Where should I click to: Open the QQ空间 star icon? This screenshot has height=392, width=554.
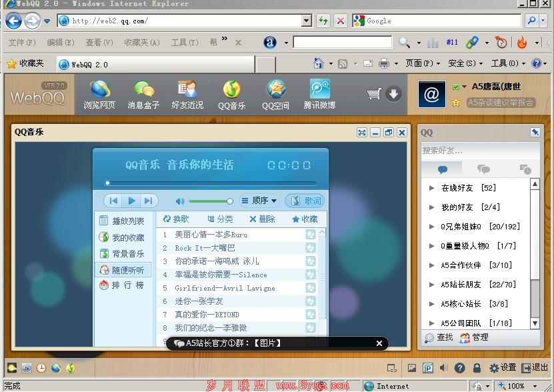(275, 94)
